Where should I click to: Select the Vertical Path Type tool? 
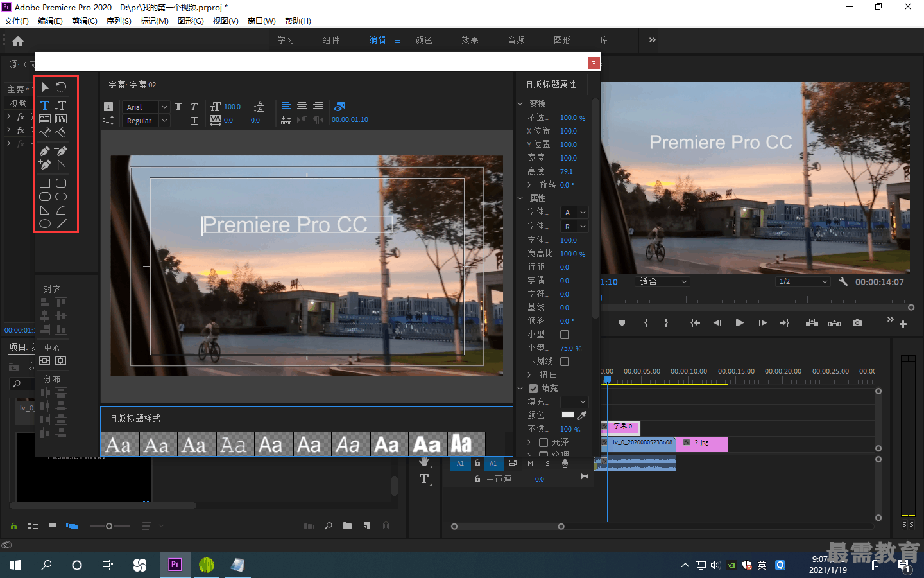point(61,132)
